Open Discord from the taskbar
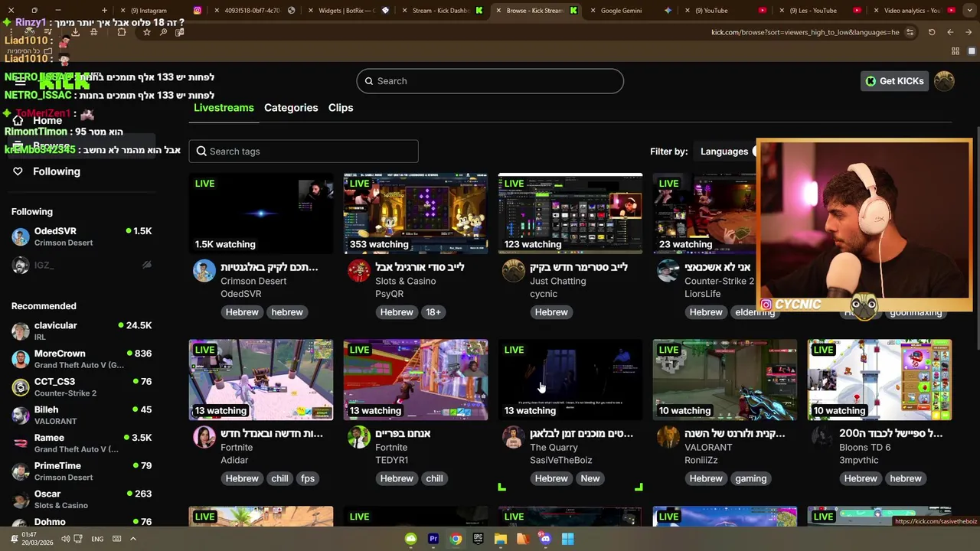 coord(545,539)
